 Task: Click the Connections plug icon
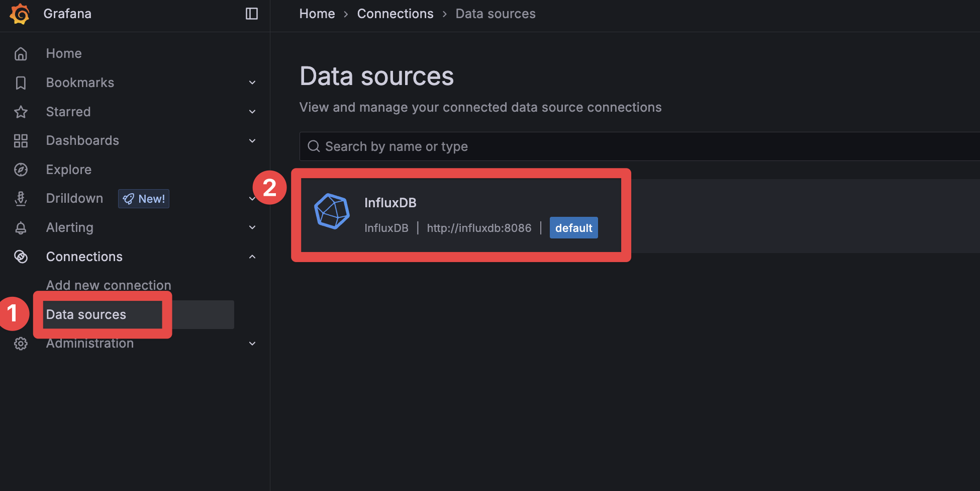tap(21, 257)
